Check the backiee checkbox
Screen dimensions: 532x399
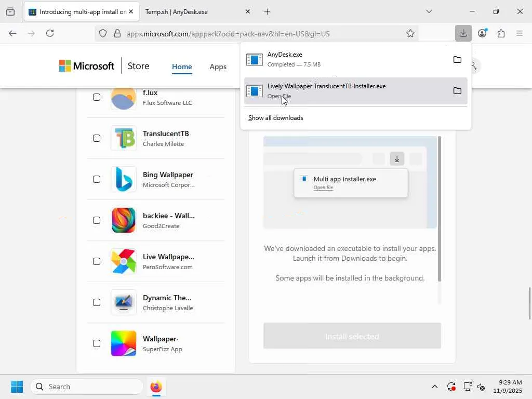97,220
